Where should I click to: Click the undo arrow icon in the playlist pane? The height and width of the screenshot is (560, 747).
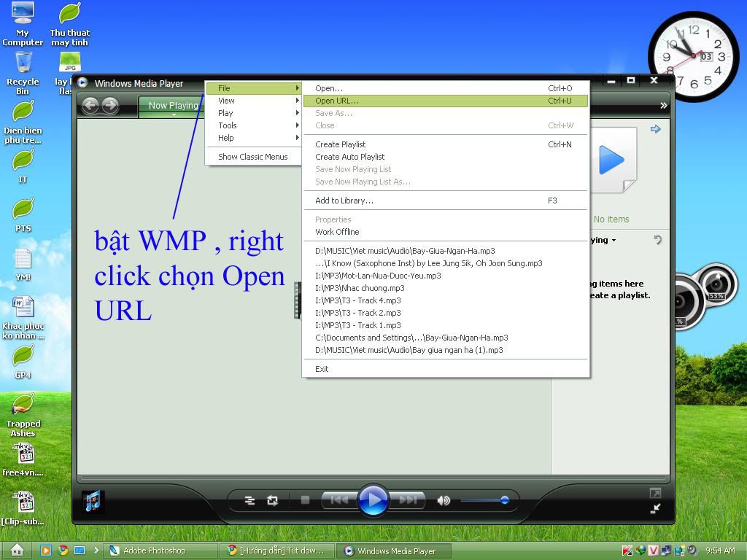pyautogui.click(x=657, y=240)
